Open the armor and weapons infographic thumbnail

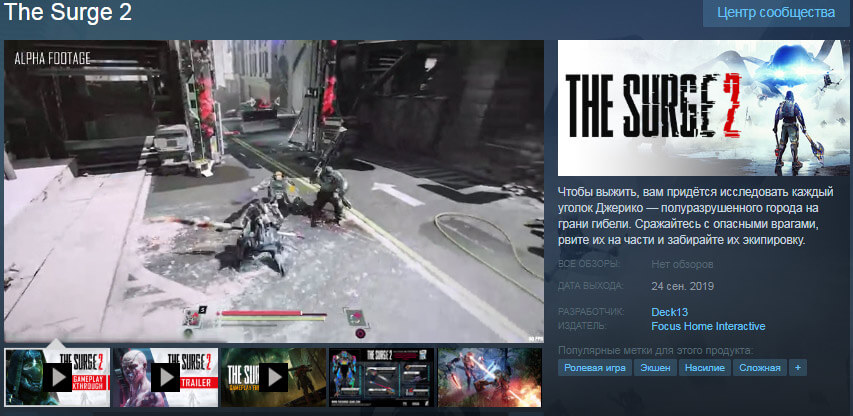click(381, 377)
